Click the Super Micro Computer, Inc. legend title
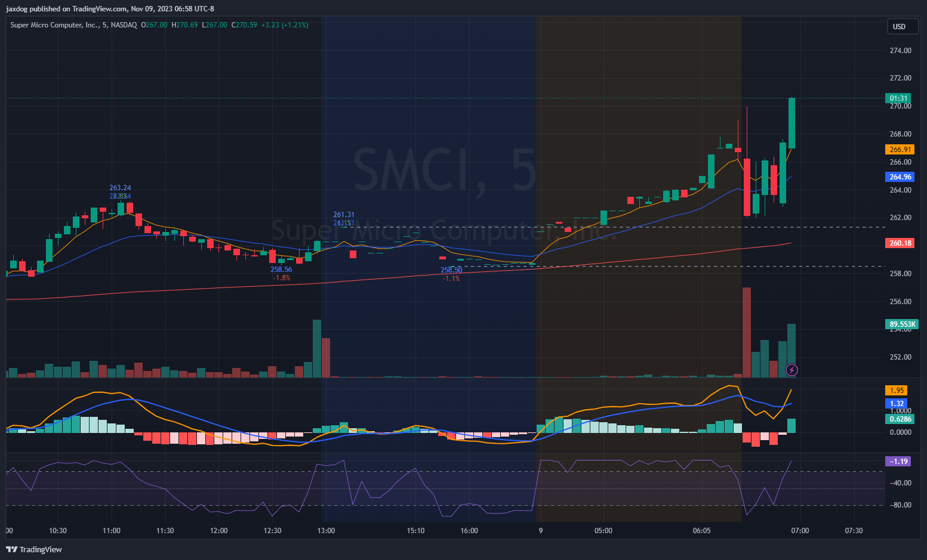The image size is (927, 560). 54,25
